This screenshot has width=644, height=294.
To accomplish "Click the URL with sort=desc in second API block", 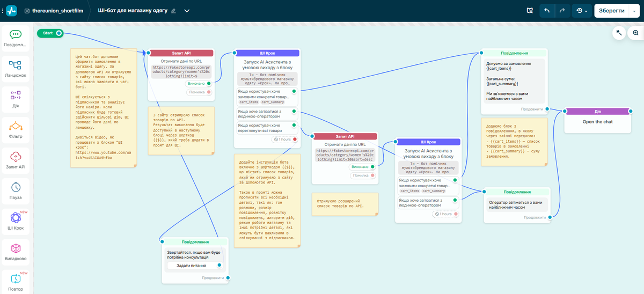I will [x=345, y=155].
